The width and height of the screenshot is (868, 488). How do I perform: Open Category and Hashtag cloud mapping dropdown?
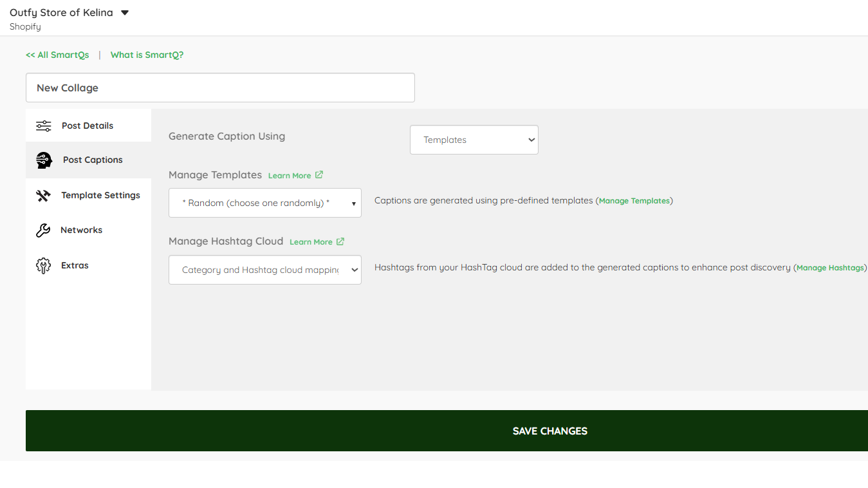(265, 270)
